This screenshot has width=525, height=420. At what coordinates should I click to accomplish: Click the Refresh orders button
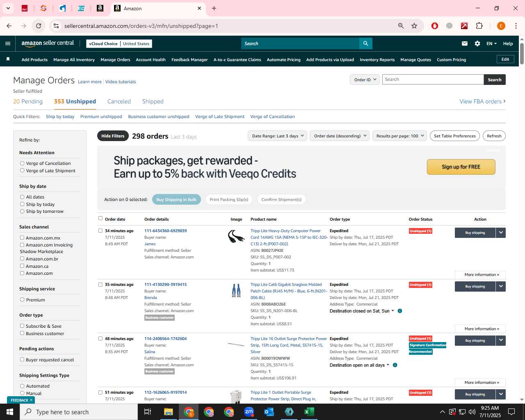[x=494, y=136]
